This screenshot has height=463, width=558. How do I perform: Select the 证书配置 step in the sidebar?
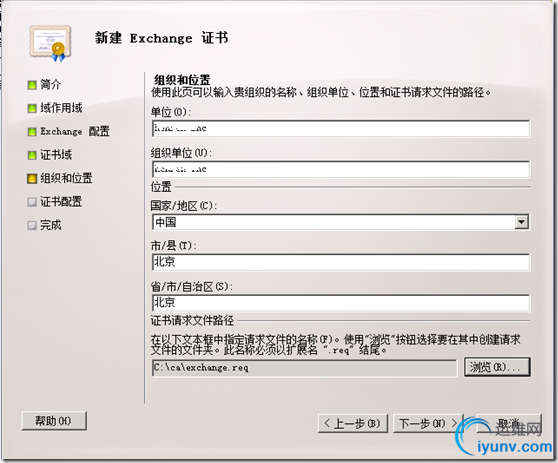click(x=61, y=202)
